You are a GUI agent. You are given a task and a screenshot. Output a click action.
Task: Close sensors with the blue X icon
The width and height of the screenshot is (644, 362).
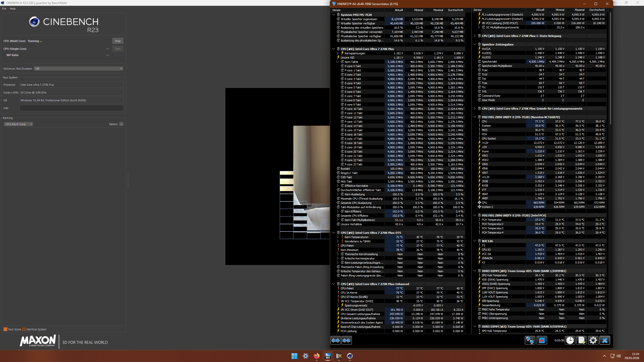pyautogui.click(x=605, y=340)
